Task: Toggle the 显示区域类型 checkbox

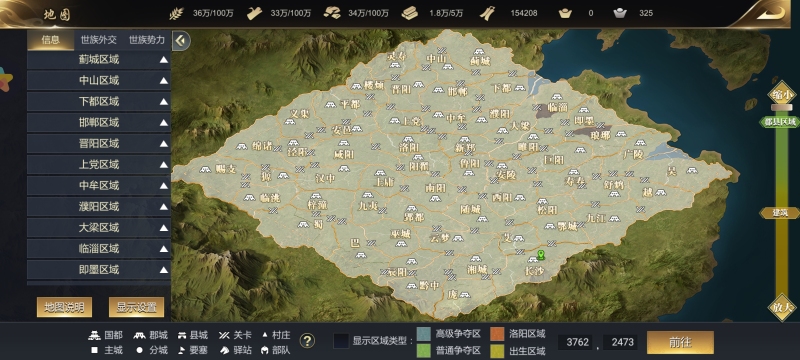Action: click(341, 341)
